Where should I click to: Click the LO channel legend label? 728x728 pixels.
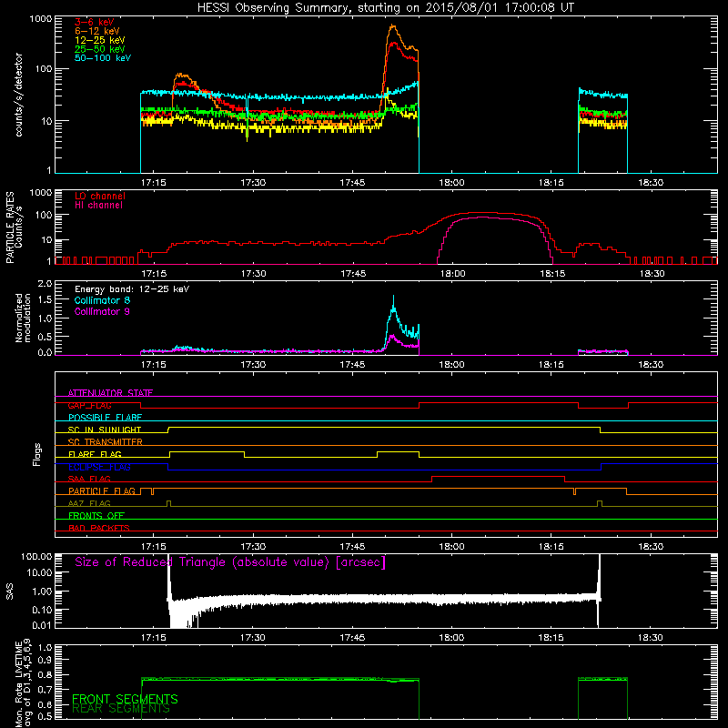point(100,196)
